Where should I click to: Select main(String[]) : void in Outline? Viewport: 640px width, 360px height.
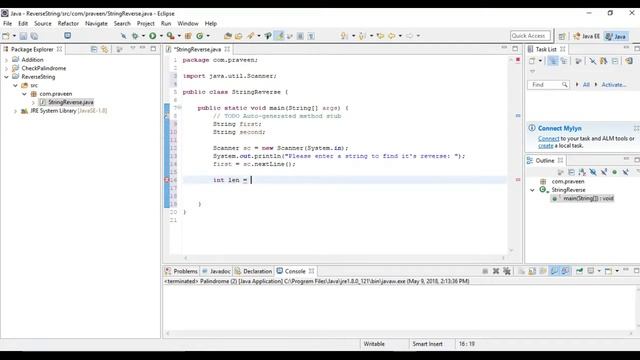pyautogui.click(x=588, y=198)
